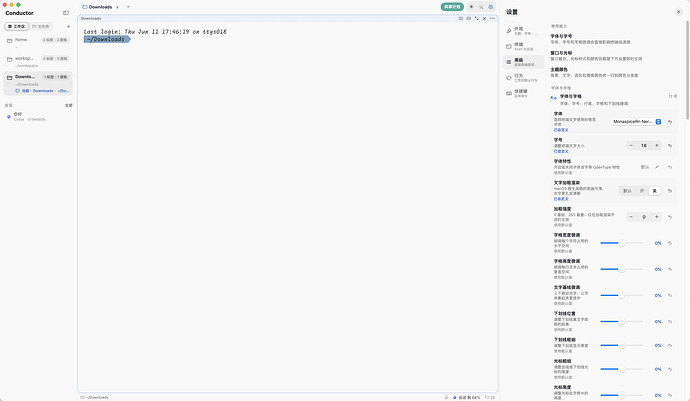690x401 pixels.
Task: Reset the 字格高度微调 slider
Action: 670,269
